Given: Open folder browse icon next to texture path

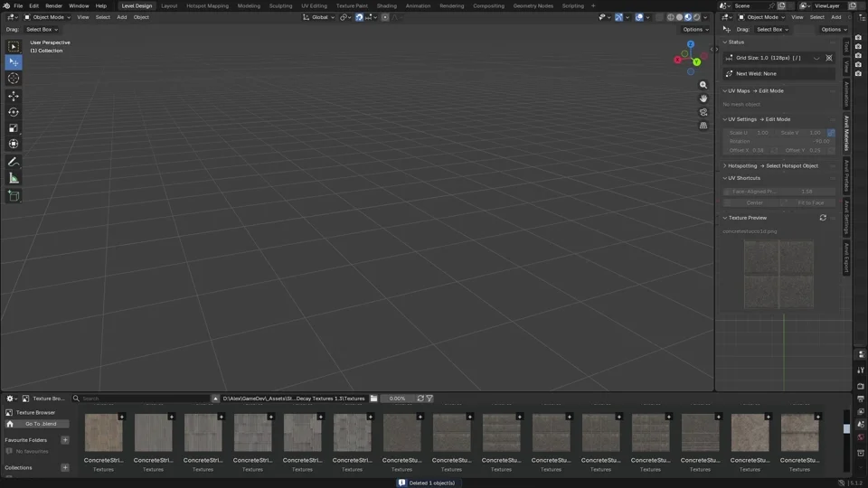Looking at the screenshot, I should 373,399.
